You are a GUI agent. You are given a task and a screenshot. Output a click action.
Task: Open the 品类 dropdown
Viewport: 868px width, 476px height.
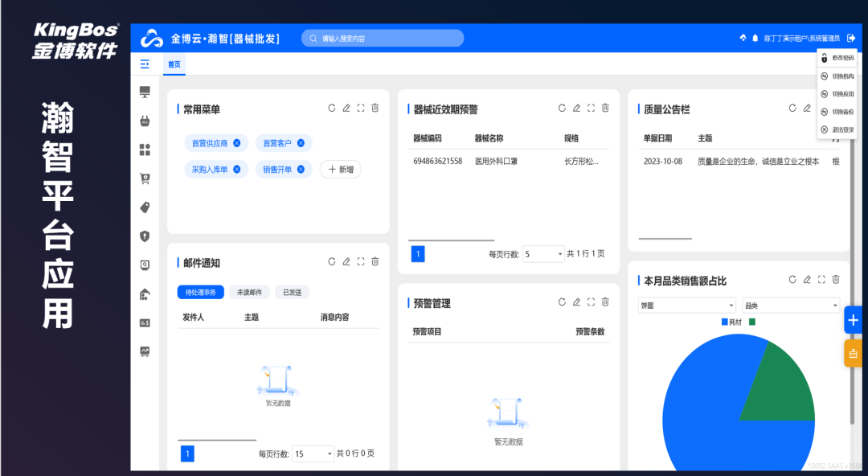tap(791, 306)
